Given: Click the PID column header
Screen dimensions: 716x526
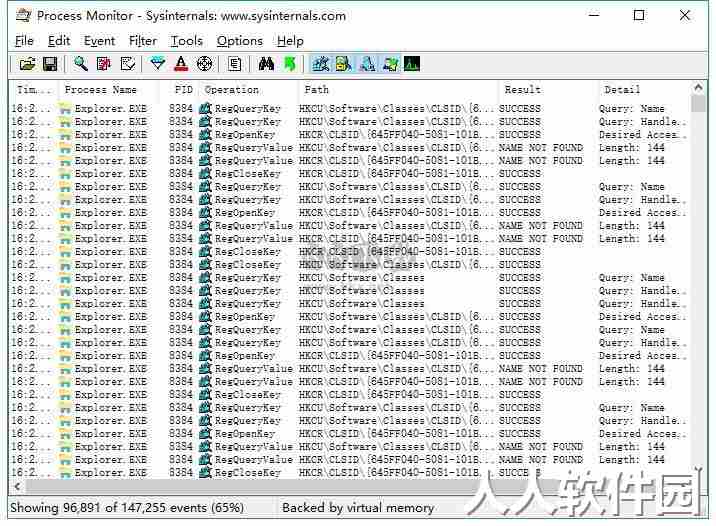Looking at the screenshot, I should pyautogui.click(x=179, y=89).
